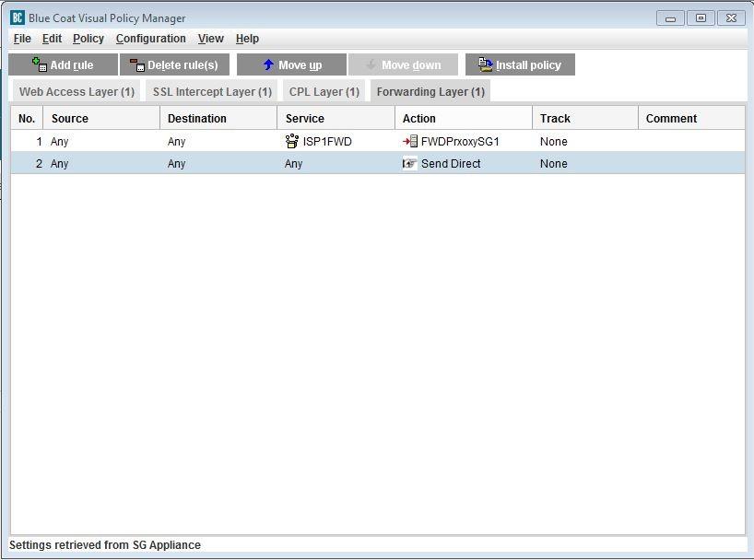
Task: Open the Edit menu
Action: (52, 39)
